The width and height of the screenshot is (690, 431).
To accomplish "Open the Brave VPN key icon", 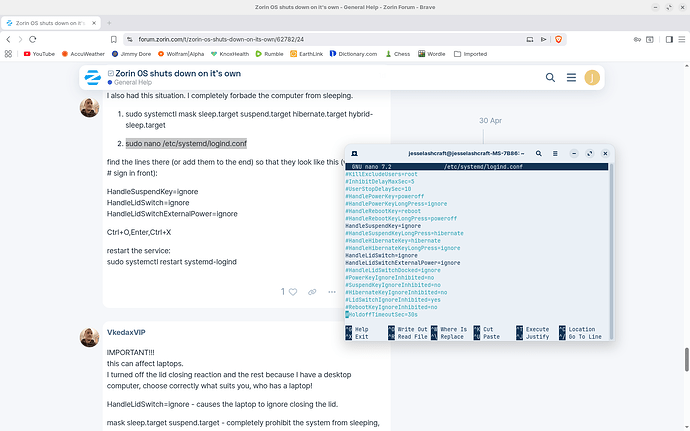I will [x=637, y=39].
